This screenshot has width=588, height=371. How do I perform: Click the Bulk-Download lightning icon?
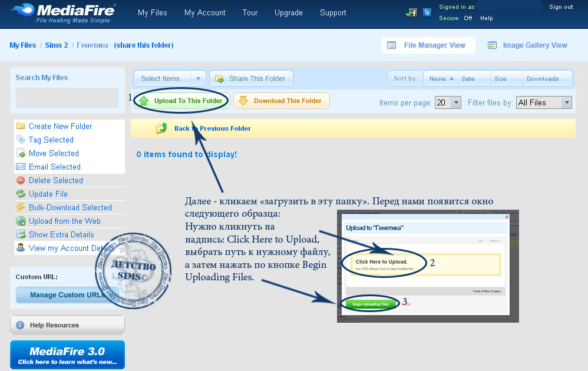pyautogui.click(x=21, y=207)
